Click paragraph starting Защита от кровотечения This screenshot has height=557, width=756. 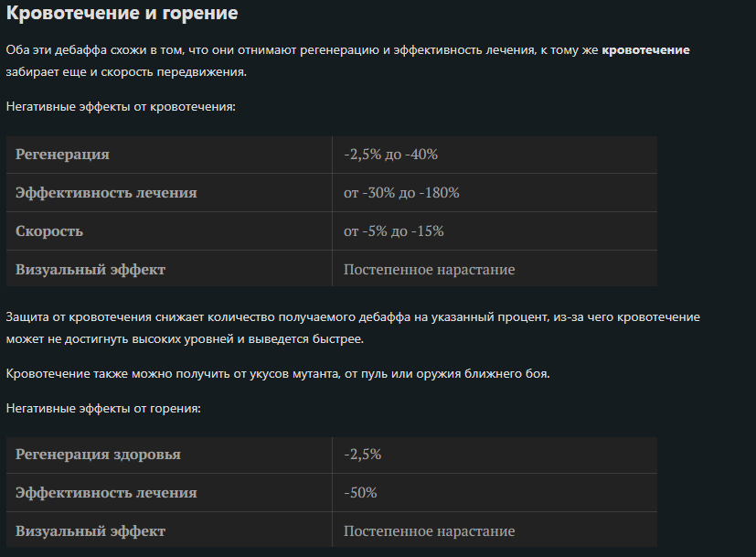353,328
